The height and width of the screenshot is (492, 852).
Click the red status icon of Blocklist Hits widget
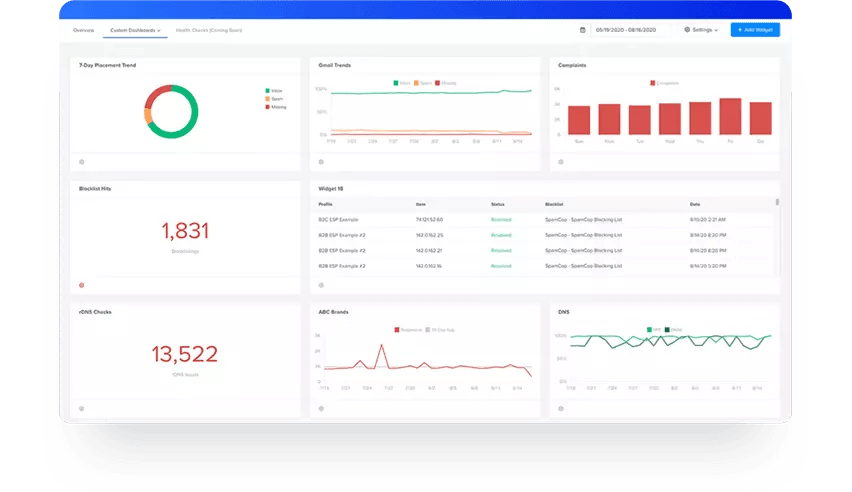(x=82, y=285)
